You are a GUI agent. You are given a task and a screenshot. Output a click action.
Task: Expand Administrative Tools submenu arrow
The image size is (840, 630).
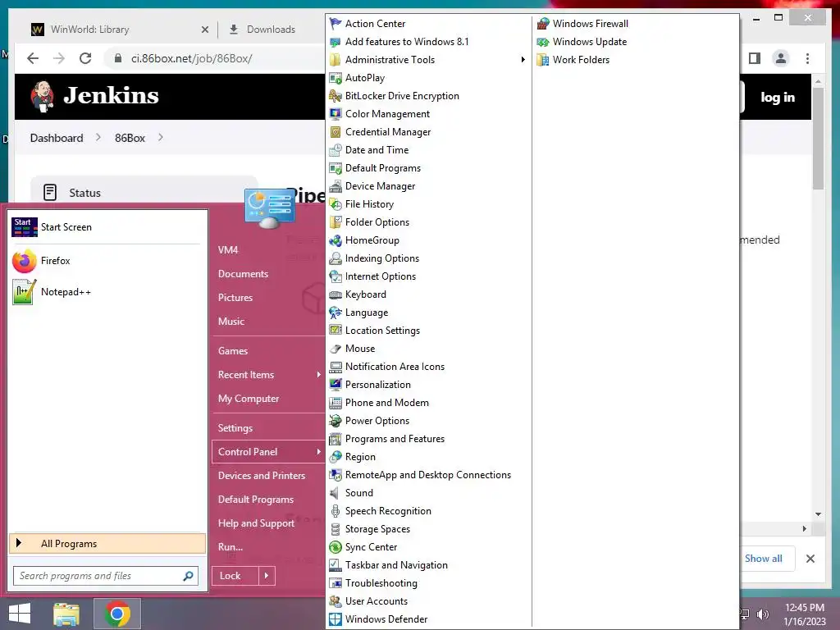(x=523, y=59)
